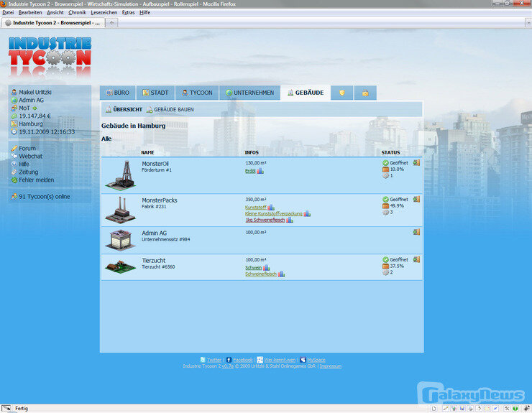The image size is (532, 413).
Task: Select the GEBÄUDE tab
Action: pos(306,93)
